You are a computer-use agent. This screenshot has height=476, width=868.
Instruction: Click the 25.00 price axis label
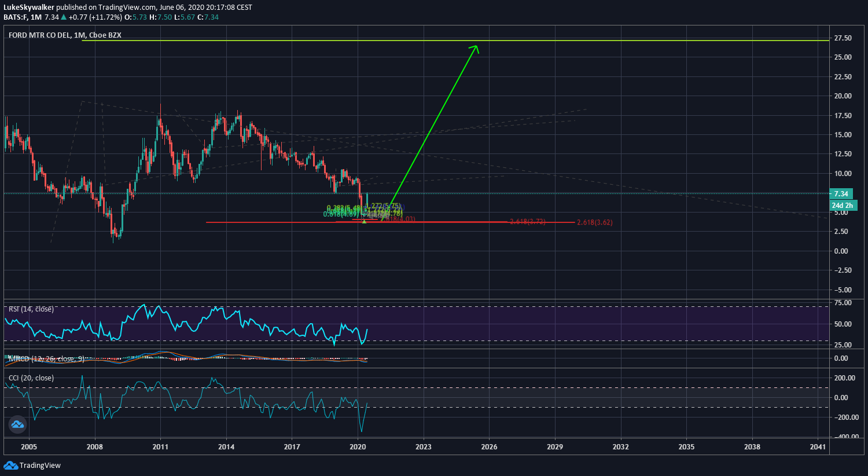[x=843, y=57]
